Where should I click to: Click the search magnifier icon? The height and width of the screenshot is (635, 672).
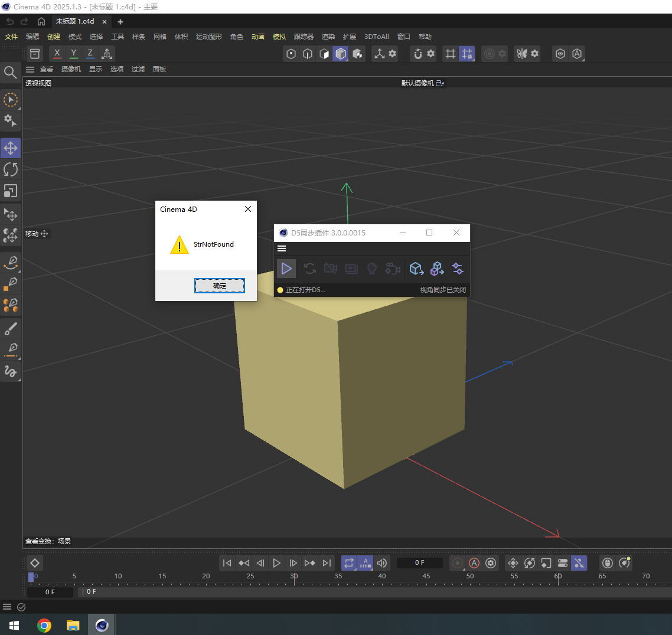click(10, 72)
